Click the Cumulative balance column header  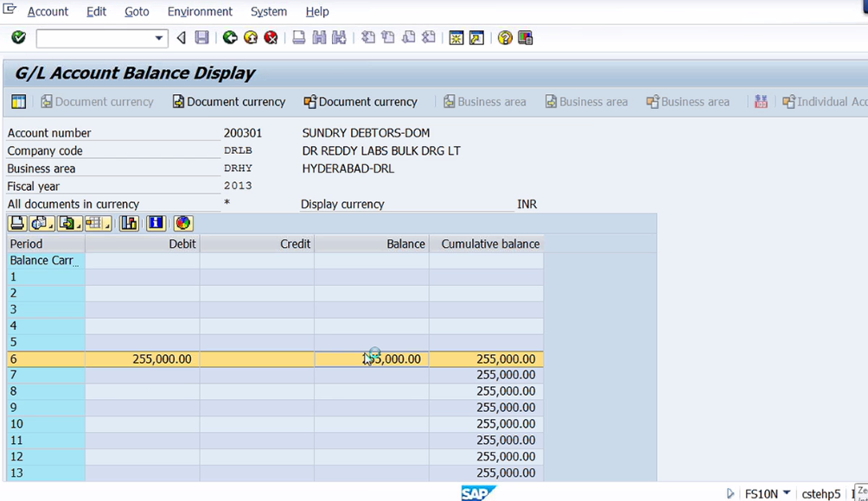[486, 244]
